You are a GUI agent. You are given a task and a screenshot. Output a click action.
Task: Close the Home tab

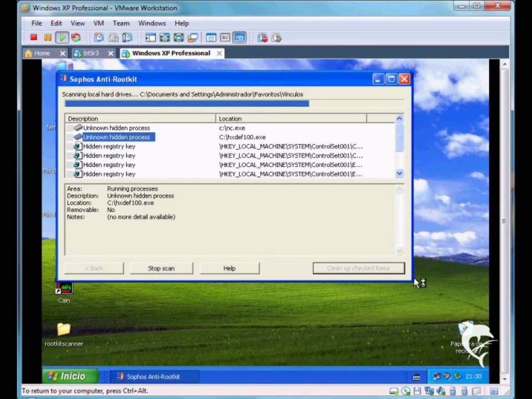tap(63, 53)
